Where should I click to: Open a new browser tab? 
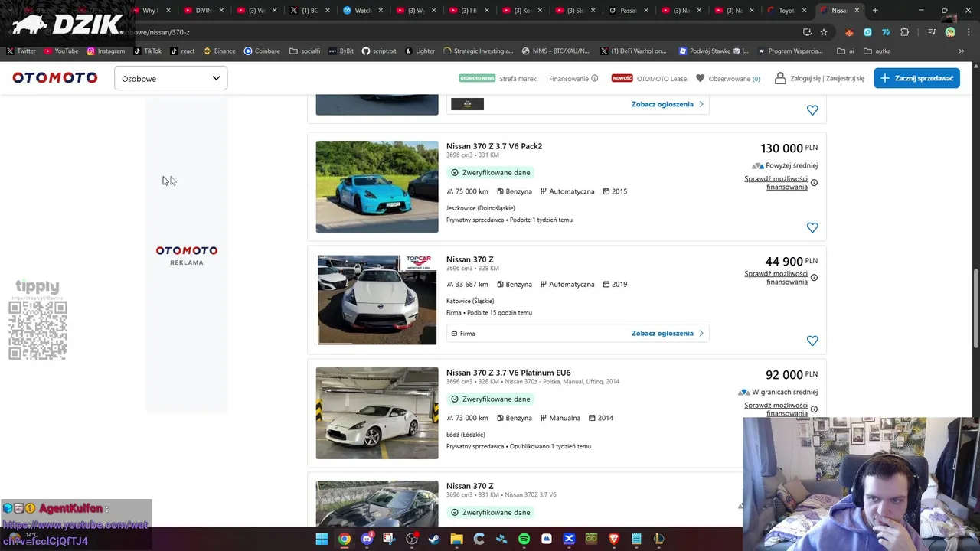coord(875,11)
